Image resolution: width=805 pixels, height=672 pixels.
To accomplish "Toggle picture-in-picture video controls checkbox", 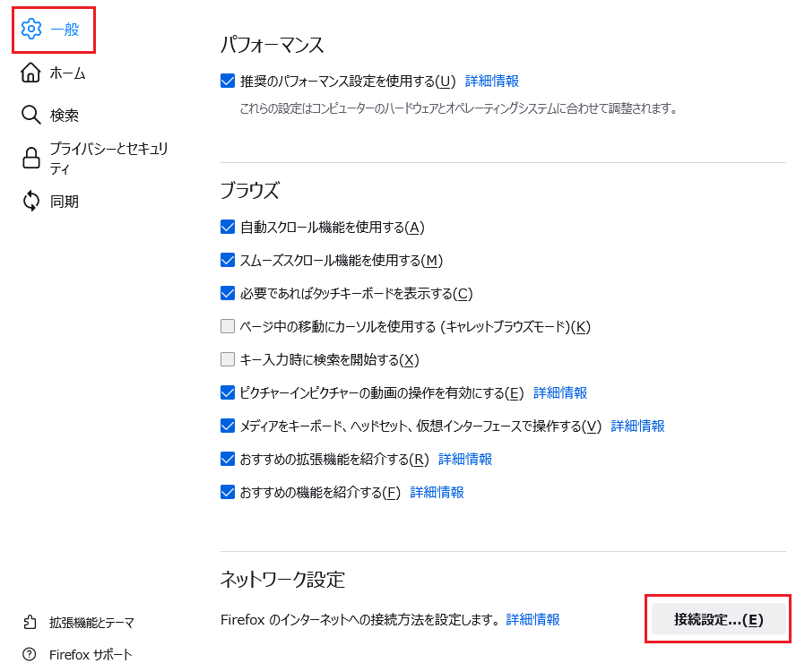I will tap(228, 392).
